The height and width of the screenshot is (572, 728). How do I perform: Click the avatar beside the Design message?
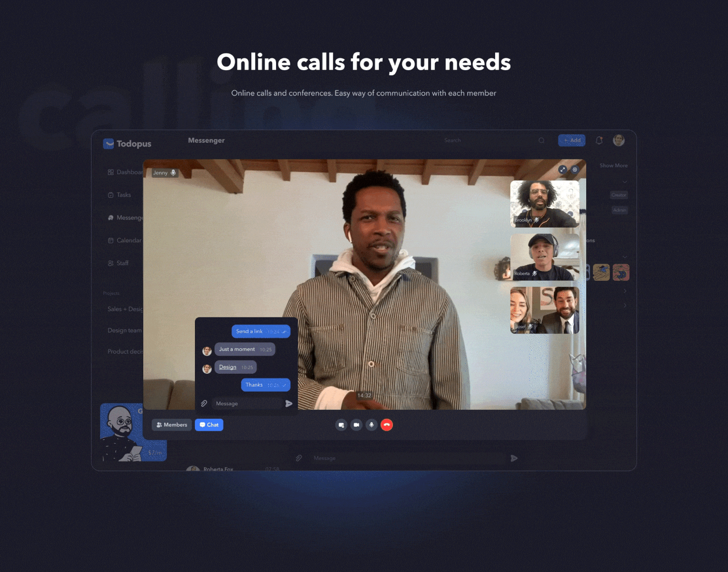[x=207, y=369]
